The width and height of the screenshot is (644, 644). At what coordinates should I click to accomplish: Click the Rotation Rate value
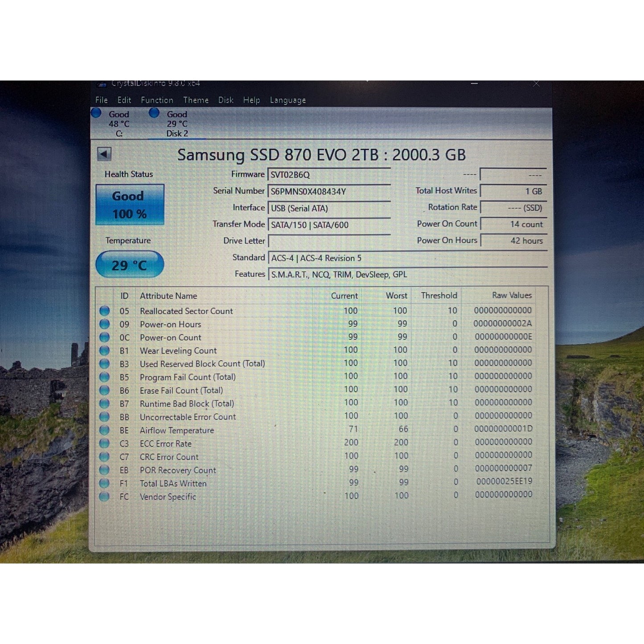click(x=513, y=208)
